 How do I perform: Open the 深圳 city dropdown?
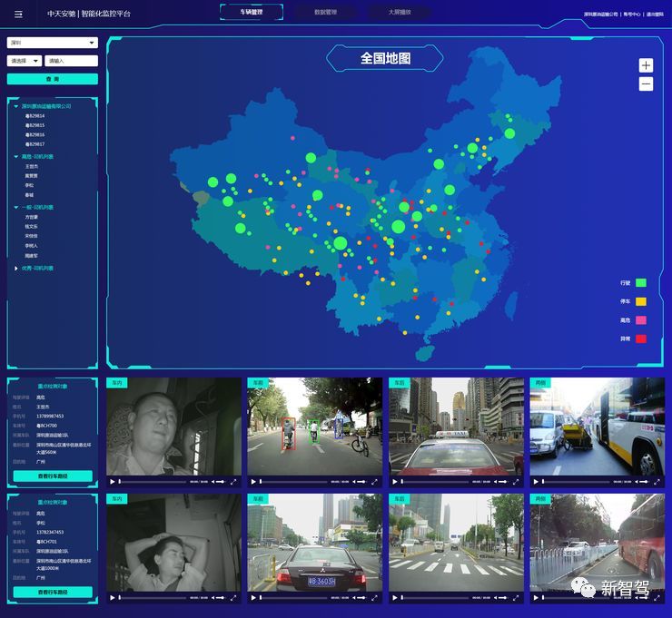tap(53, 43)
